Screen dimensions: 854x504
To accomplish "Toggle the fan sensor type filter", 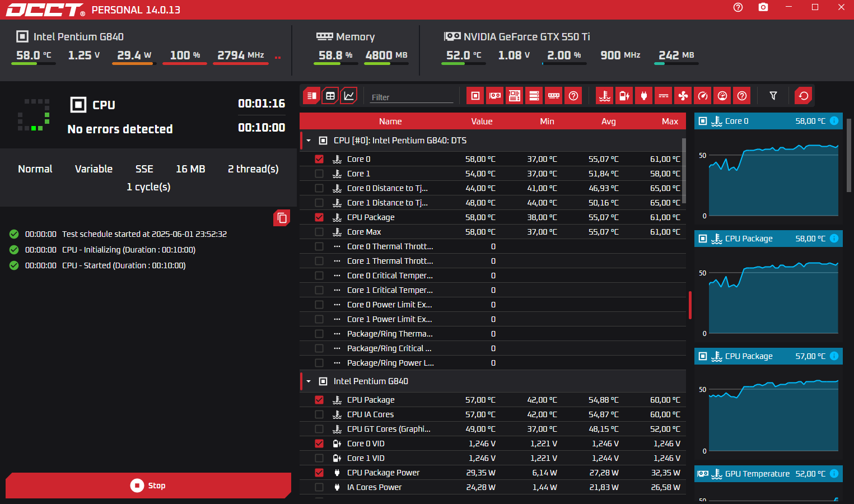I will coord(683,96).
